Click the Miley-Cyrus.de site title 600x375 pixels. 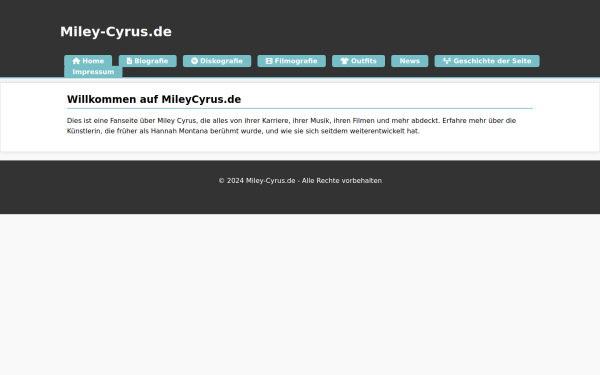(x=116, y=32)
